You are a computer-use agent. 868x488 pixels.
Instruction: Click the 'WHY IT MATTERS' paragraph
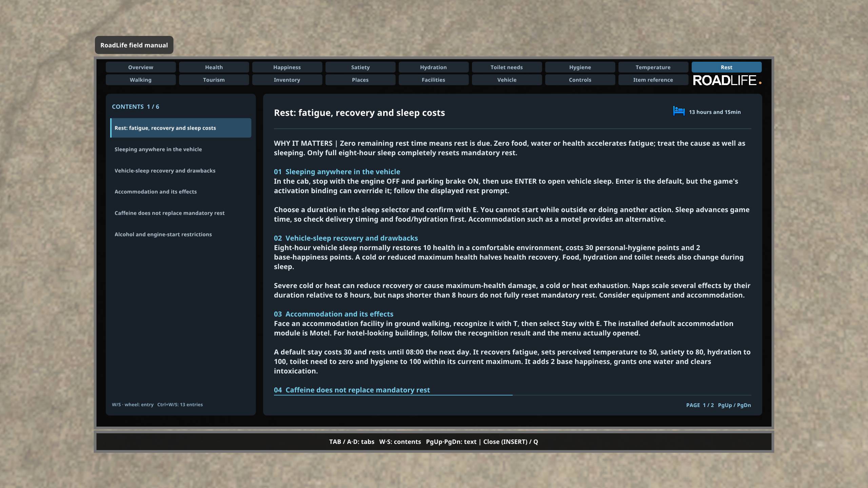click(510, 148)
